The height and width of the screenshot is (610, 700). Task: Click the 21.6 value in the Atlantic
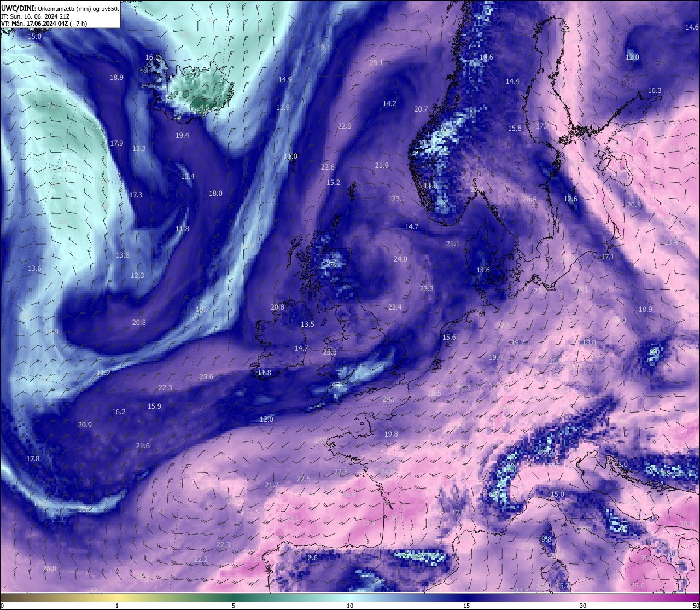143,446
